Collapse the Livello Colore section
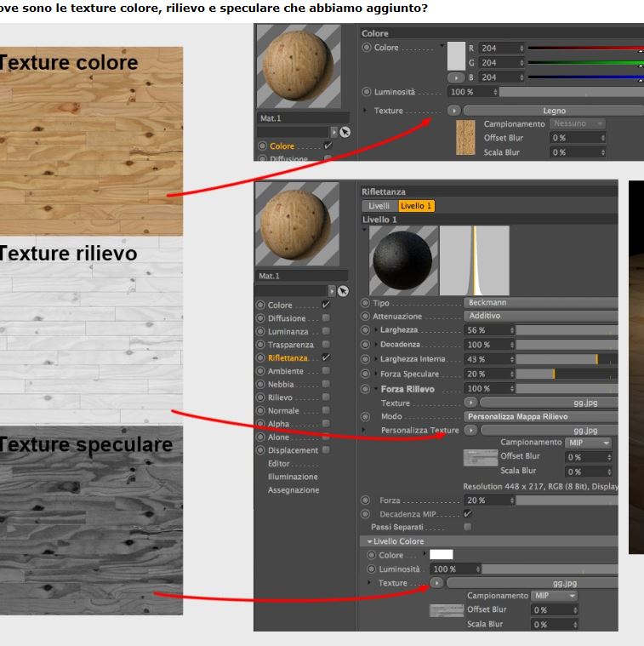Viewport: 644px width, 646px height. tap(370, 541)
